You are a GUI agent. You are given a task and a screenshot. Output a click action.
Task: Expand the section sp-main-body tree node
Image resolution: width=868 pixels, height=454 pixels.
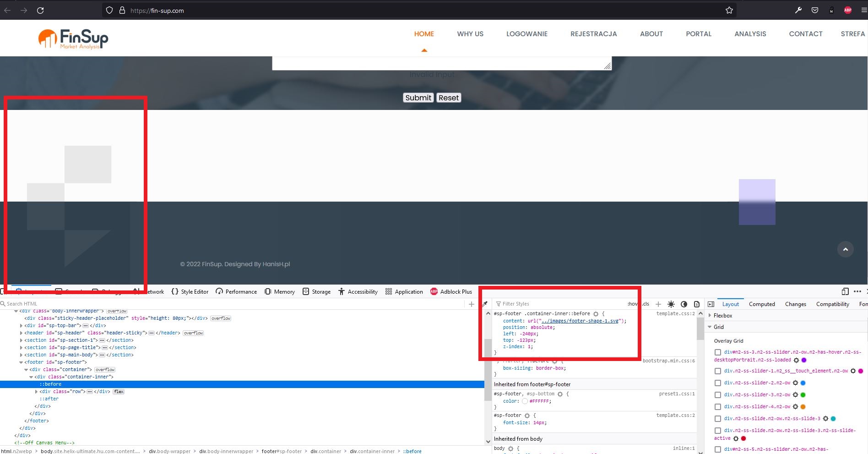coord(21,355)
